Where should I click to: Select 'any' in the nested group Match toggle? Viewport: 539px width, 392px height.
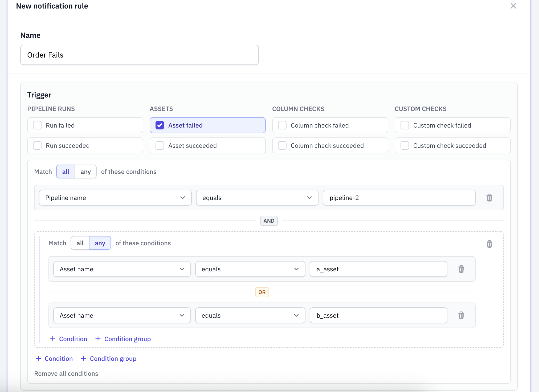click(100, 243)
